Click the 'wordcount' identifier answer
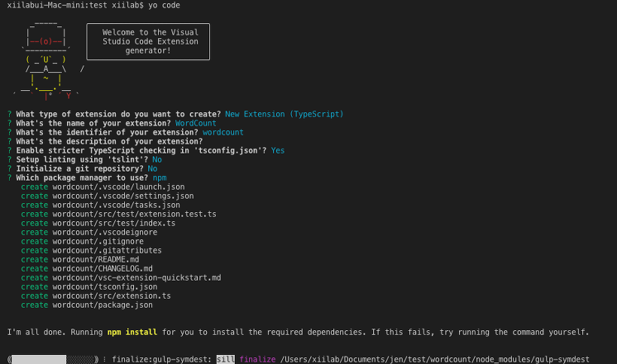This screenshot has height=364, width=617. [x=223, y=132]
